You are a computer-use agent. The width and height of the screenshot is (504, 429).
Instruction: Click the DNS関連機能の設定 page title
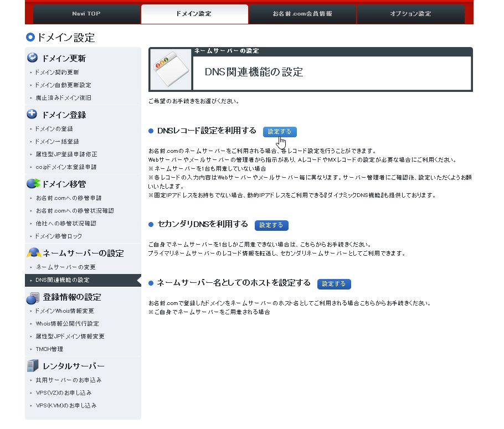pos(254,71)
